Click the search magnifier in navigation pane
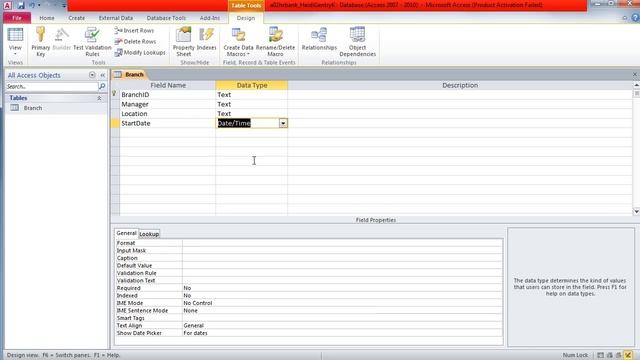The width and height of the screenshot is (640, 360). point(102,87)
